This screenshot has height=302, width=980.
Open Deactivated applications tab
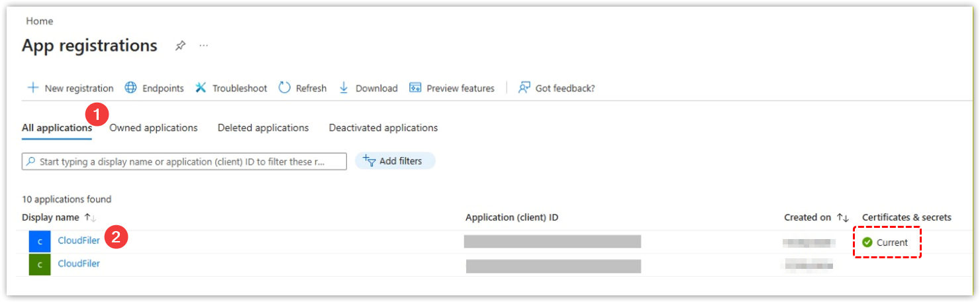click(383, 128)
